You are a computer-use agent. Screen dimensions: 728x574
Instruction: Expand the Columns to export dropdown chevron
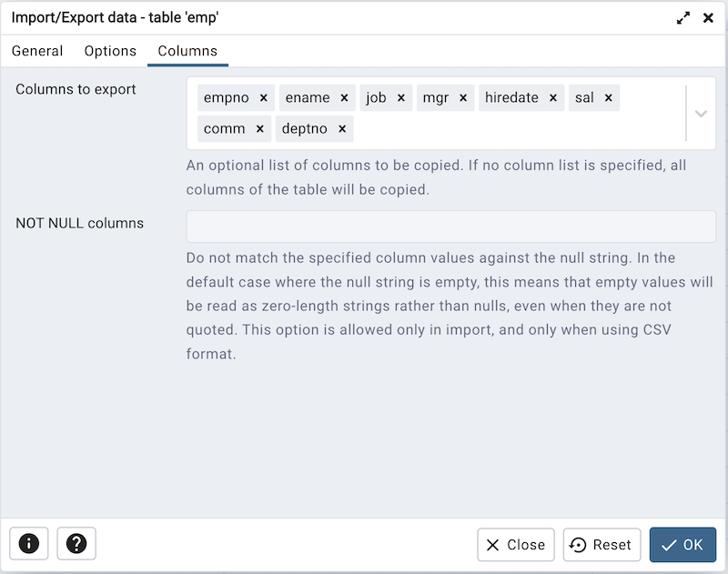point(701,113)
